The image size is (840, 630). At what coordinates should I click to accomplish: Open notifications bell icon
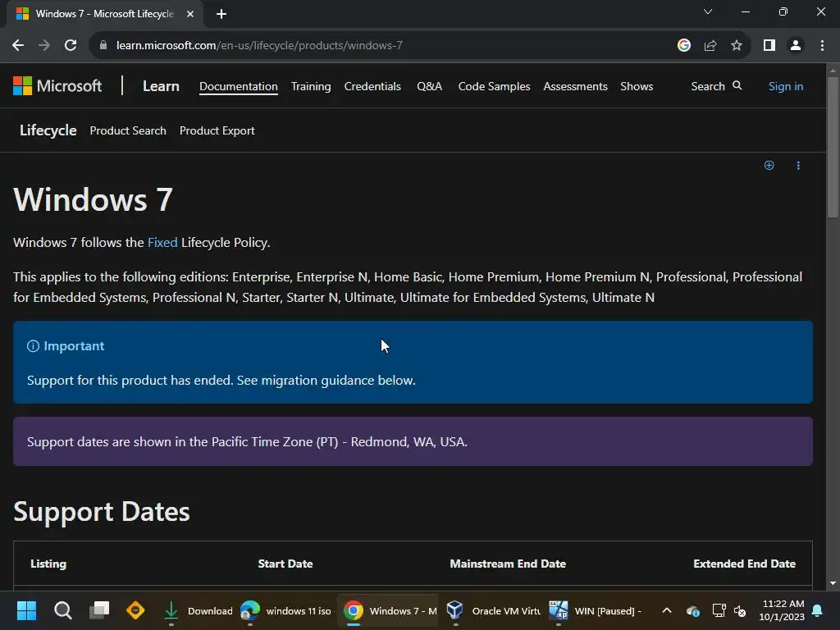(818, 610)
